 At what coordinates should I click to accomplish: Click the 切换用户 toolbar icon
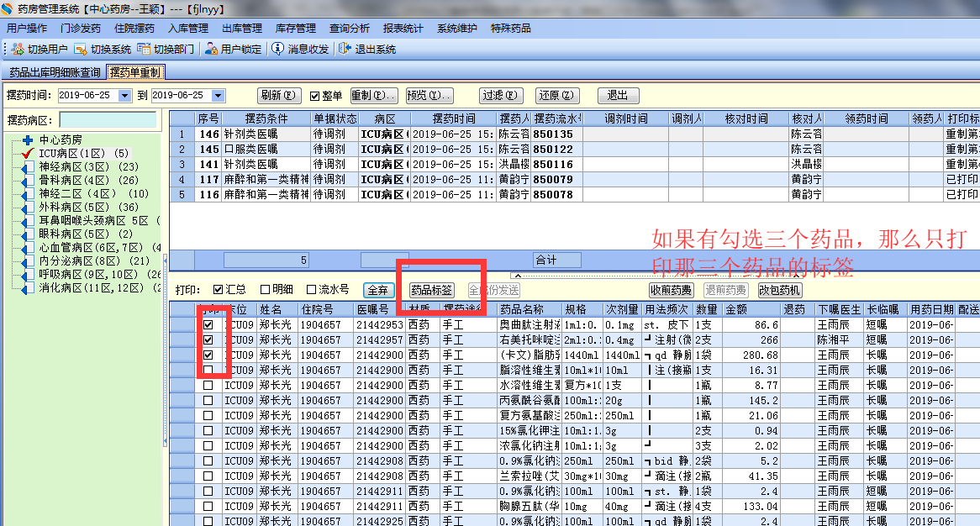(x=18, y=49)
